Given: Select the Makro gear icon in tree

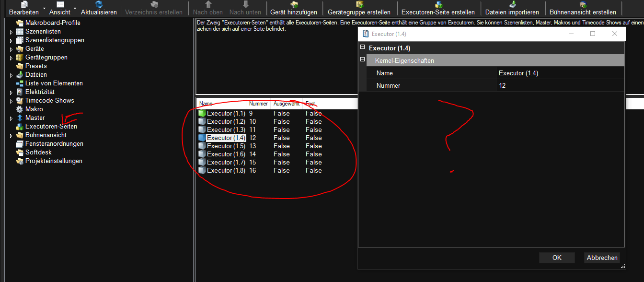Looking at the screenshot, I should [x=20, y=109].
